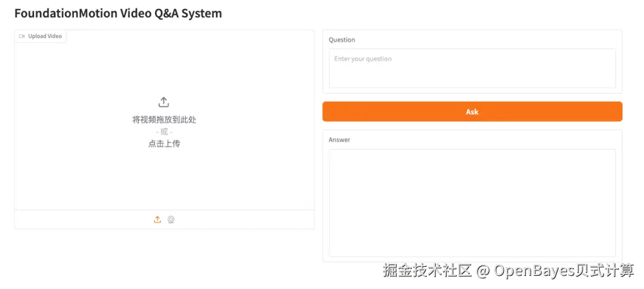The image size is (644, 289).
Task: Click the upload arrow icon in the drop zone
Action: point(164,102)
